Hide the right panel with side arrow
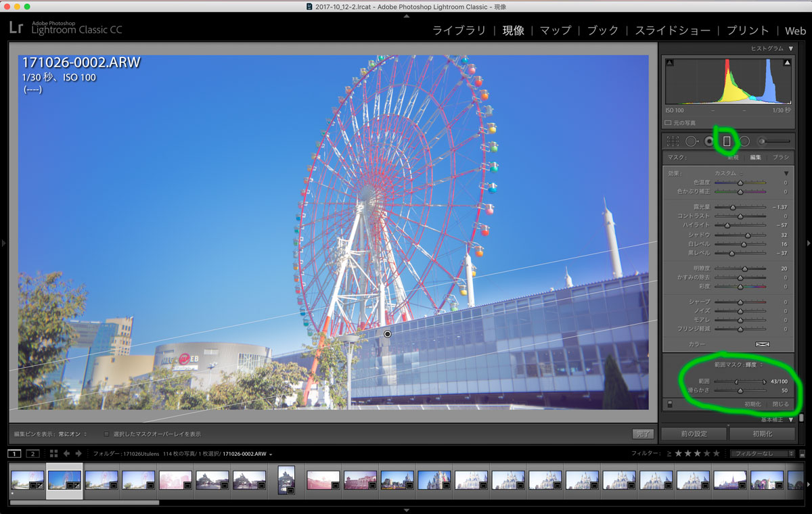Image resolution: width=812 pixels, height=514 pixels. (809, 243)
